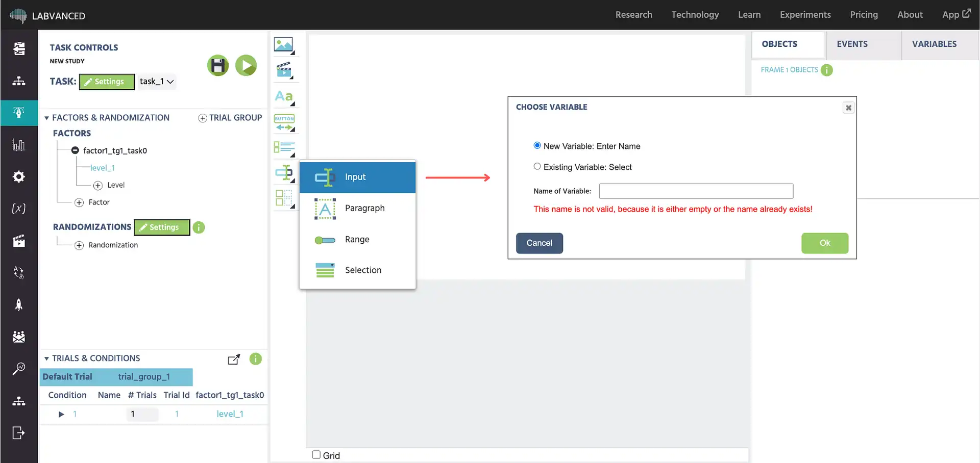
Task: Click Cancel in Choose Variable dialog
Action: [x=540, y=243]
